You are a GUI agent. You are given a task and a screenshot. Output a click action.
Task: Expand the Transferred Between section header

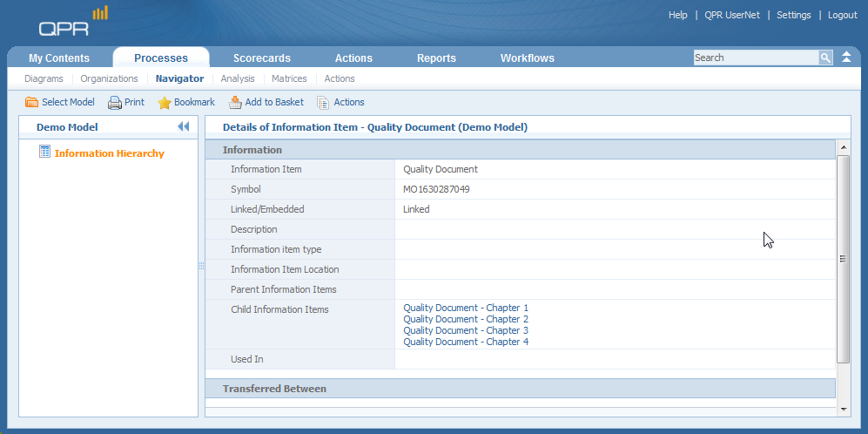pyautogui.click(x=274, y=388)
